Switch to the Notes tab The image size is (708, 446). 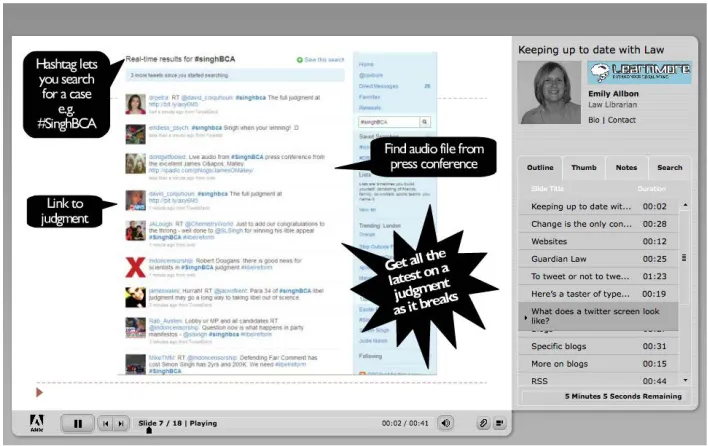626,167
